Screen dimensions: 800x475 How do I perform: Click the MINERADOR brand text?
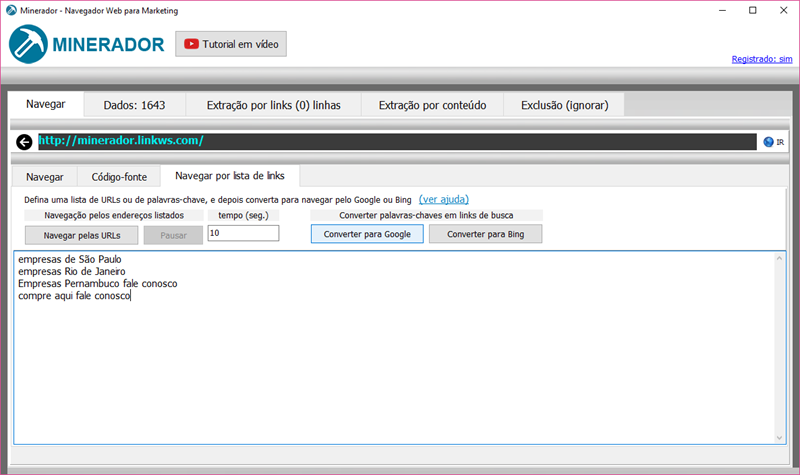pyautogui.click(x=108, y=45)
